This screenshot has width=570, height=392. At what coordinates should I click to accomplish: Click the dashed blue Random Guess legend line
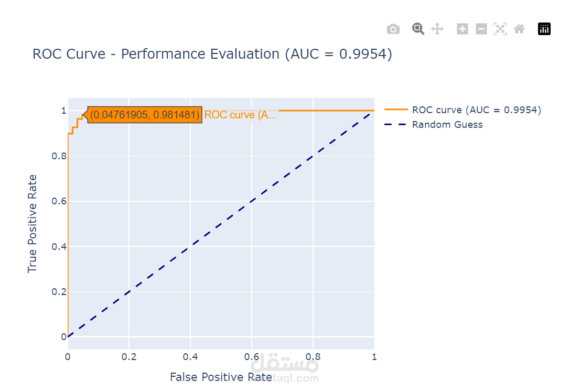tap(396, 124)
